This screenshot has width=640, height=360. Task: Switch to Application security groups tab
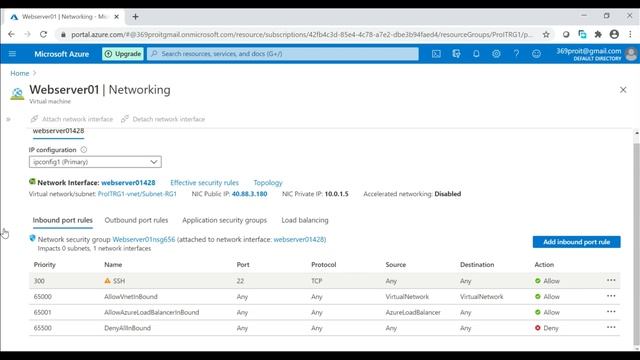coord(224,220)
